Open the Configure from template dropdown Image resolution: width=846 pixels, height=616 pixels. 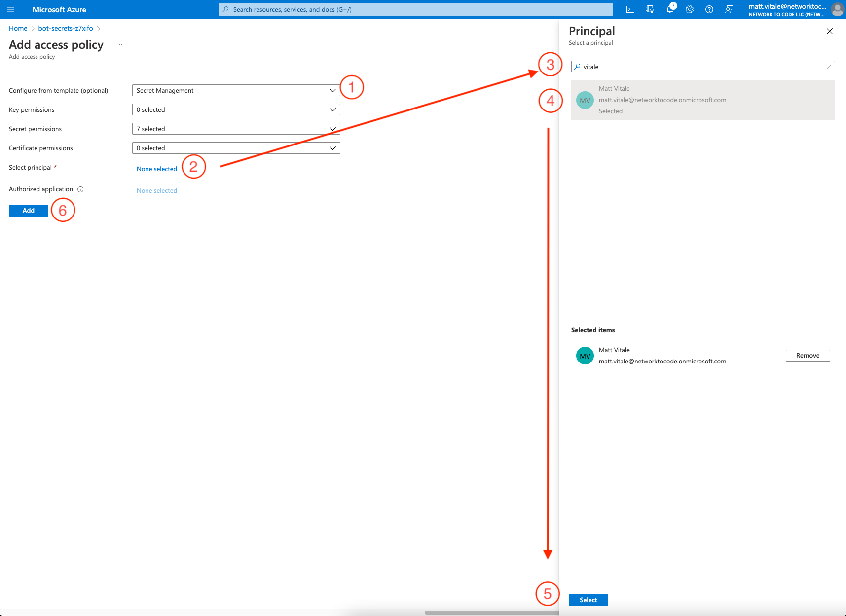(x=236, y=90)
